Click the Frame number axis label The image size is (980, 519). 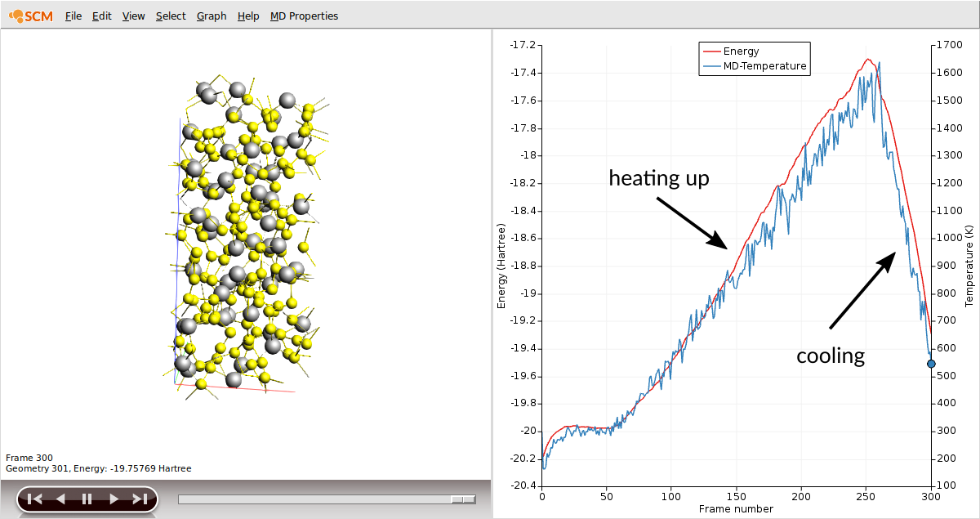point(736,508)
